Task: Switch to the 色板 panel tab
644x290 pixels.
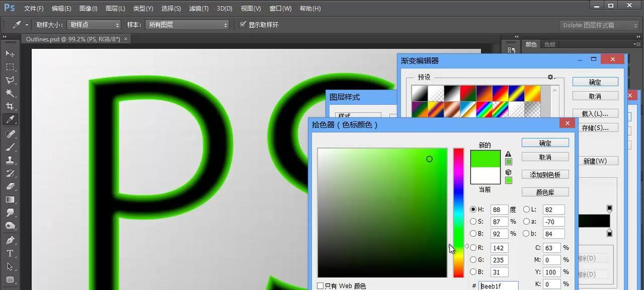Action: pos(550,45)
